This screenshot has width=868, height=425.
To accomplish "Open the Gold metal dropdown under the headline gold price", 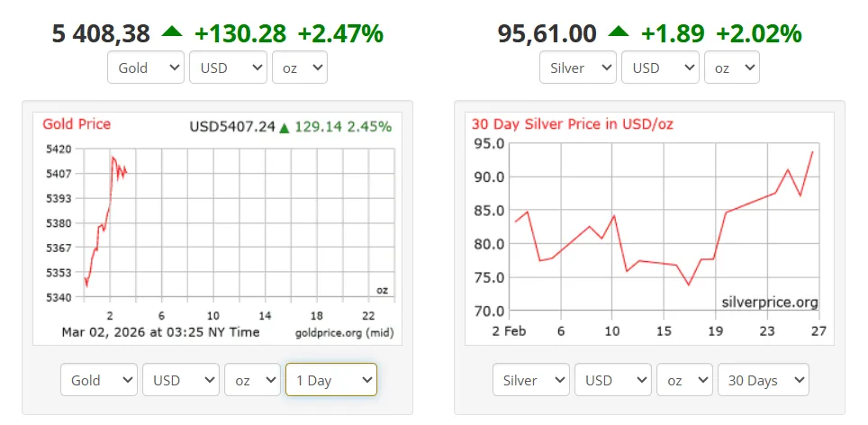I will click(146, 68).
